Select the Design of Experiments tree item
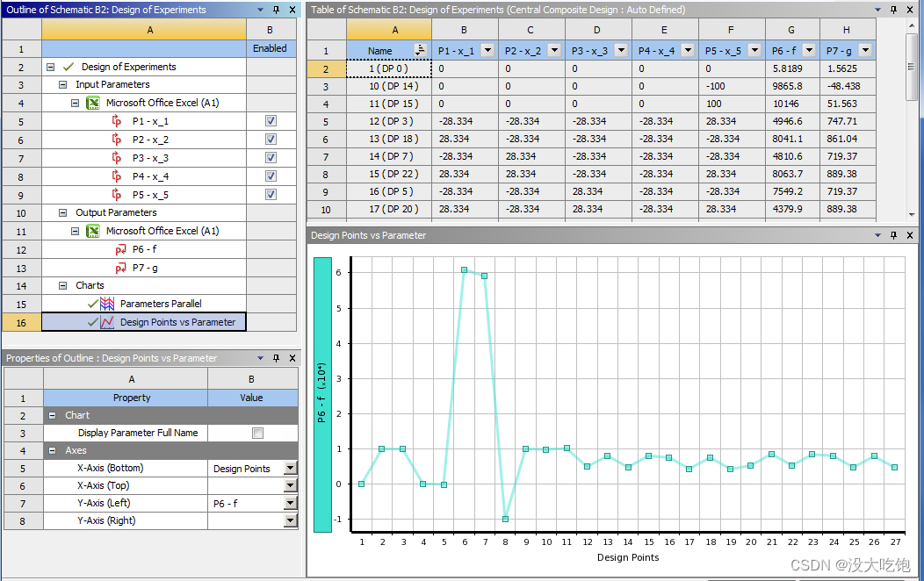This screenshot has width=924, height=581. coord(128,67)
